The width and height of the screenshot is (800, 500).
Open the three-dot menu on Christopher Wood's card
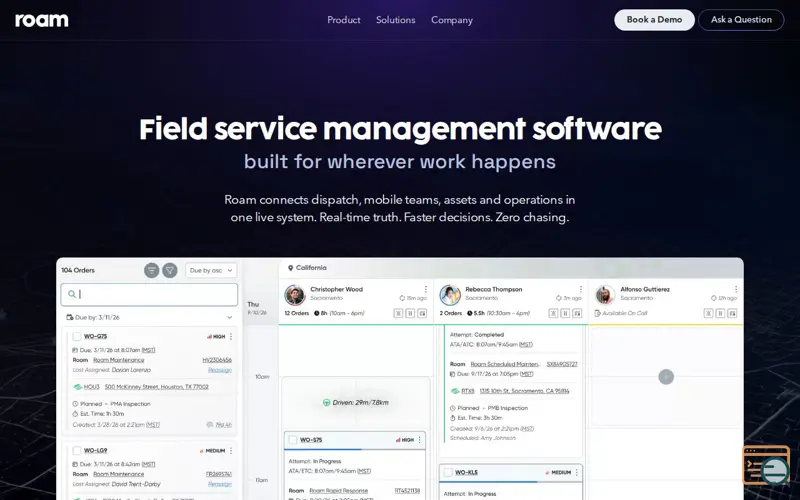tap(426, 289)
